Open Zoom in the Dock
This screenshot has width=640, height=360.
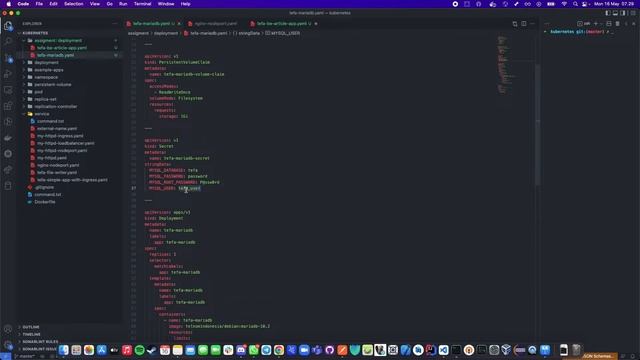coord(304,350)
